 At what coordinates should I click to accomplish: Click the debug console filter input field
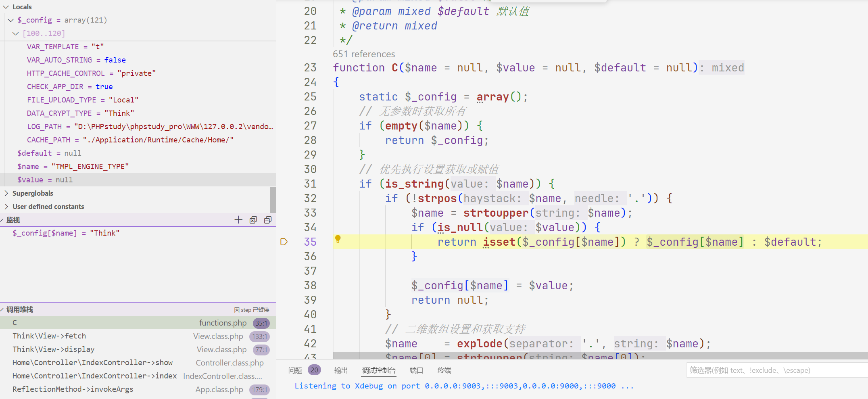coord(774,370)
